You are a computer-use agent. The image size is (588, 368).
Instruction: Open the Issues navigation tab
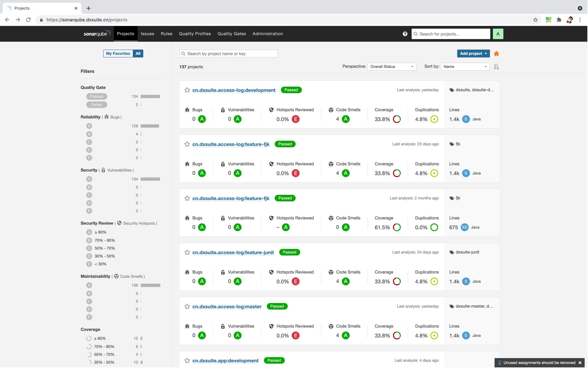point(147,34)
